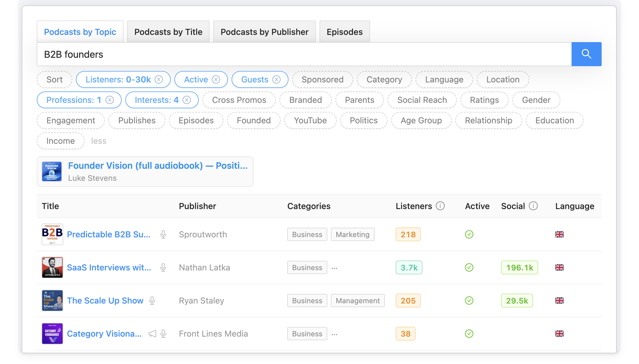Image resolution: width=639 pixels, height=364 pixels.
Task: Open Category Visiona... podcast link
Action: pos(104,334)
